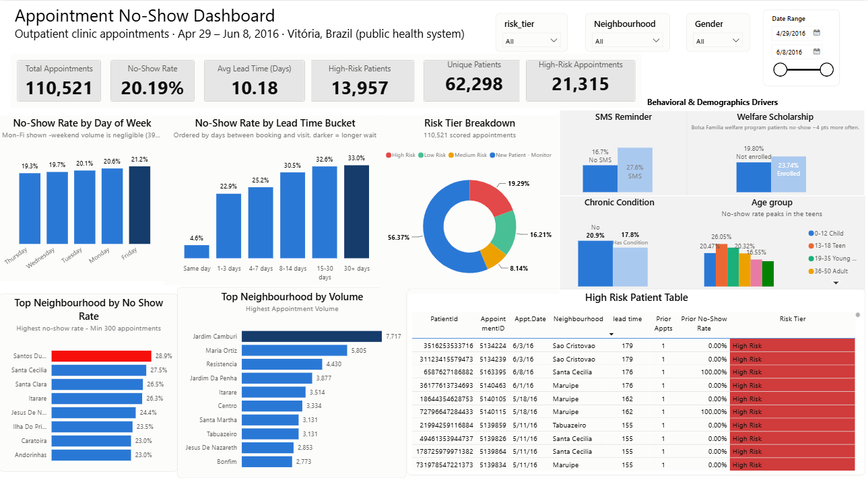The width and height of the screenshot is (868, 478).
Task: Click lead time column sort arrow
Action: (611, 334)
